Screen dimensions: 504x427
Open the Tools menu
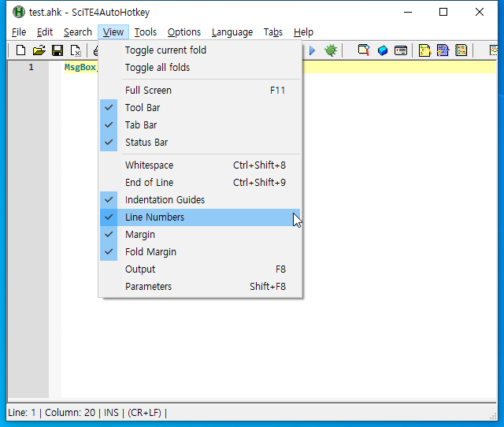click(145, 32)
